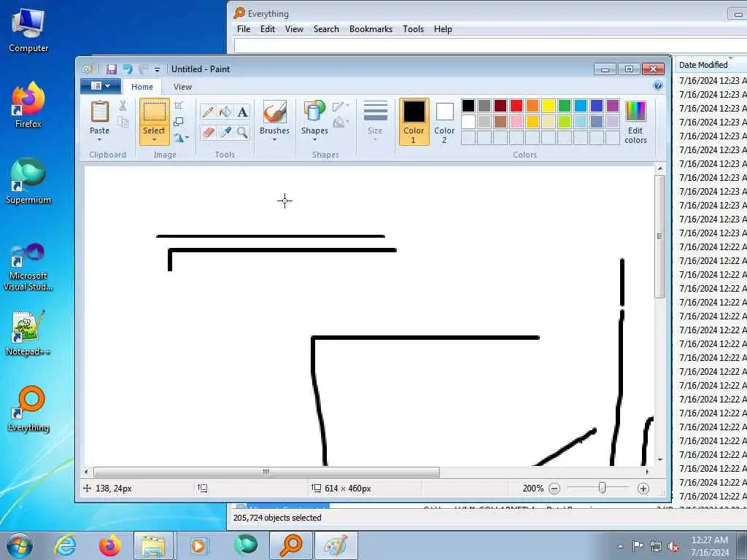Click the Brushes icon

(x=274, y=112)
